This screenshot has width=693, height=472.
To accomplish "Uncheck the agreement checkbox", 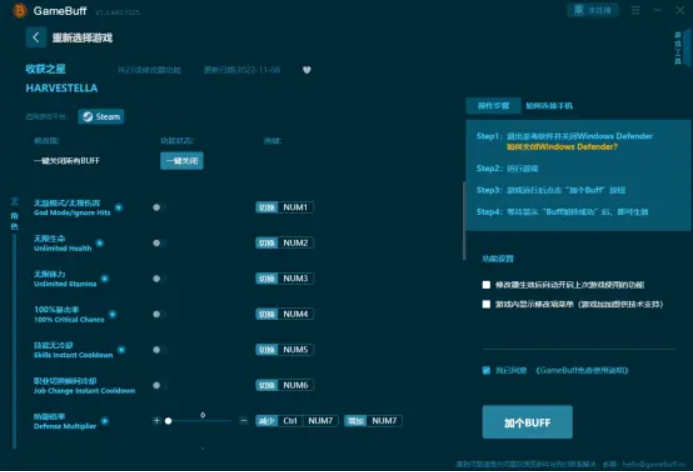I will 486,370.
